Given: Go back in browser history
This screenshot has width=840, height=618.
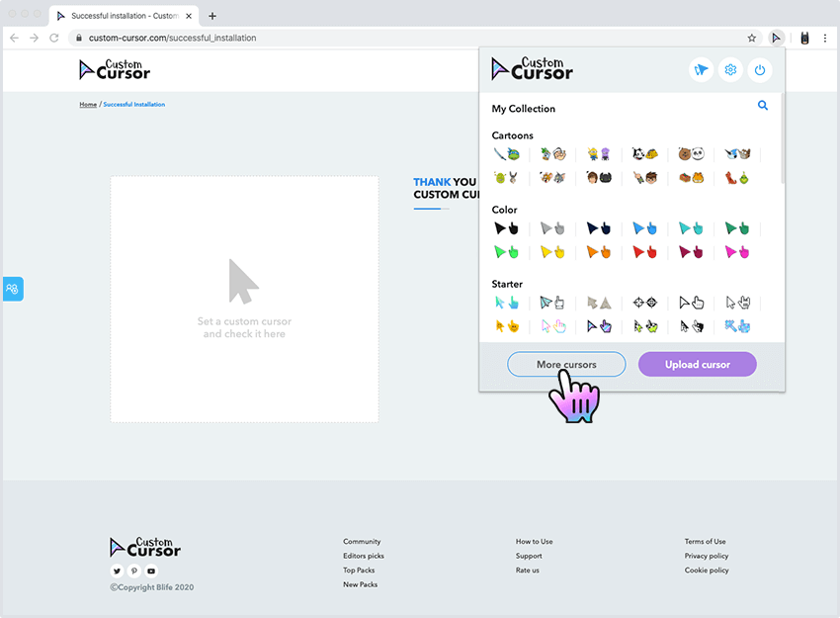Looking at the screenshot, I should coord(15,38).
